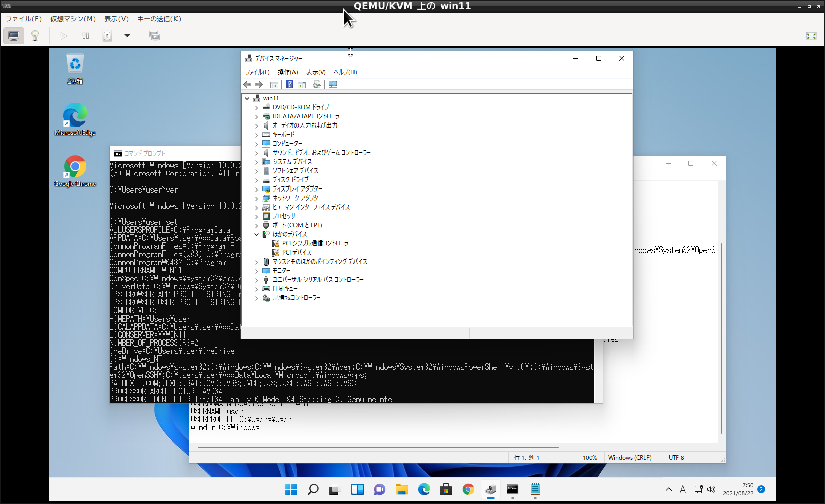Select the コンピューター tree item
Image resolution: width=825 pixels, height=504 pixels.
point(287,144)
